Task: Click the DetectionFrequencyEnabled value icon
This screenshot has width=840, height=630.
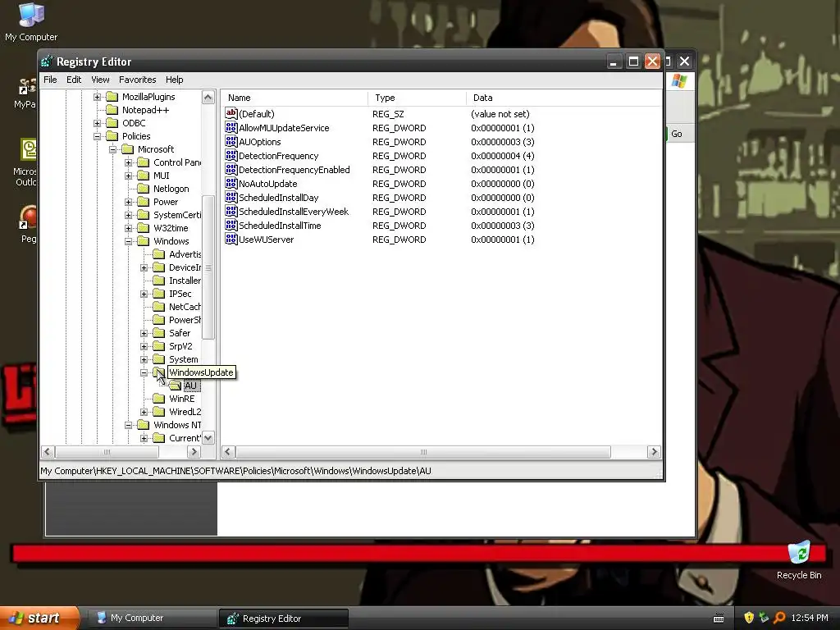Action: tap(231, 169)
